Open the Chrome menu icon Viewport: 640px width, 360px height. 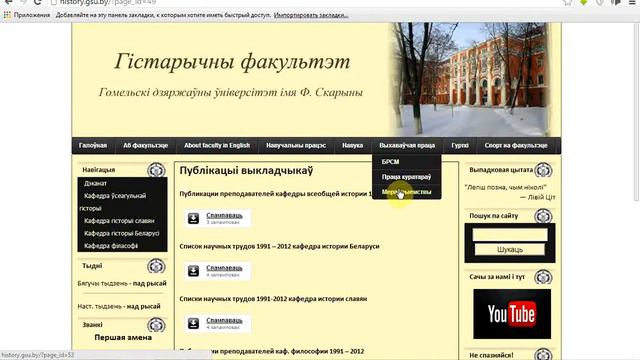click(632, 2)
